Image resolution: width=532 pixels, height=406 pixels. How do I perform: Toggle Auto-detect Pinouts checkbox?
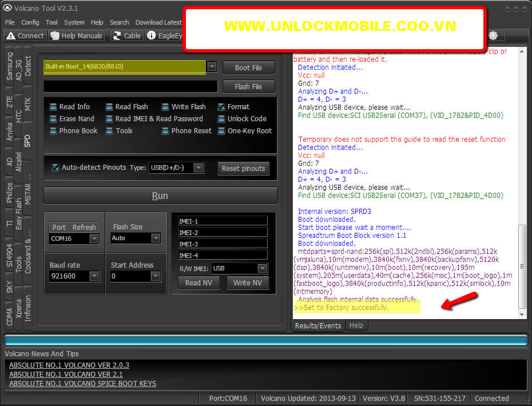(x=55, y=167)
